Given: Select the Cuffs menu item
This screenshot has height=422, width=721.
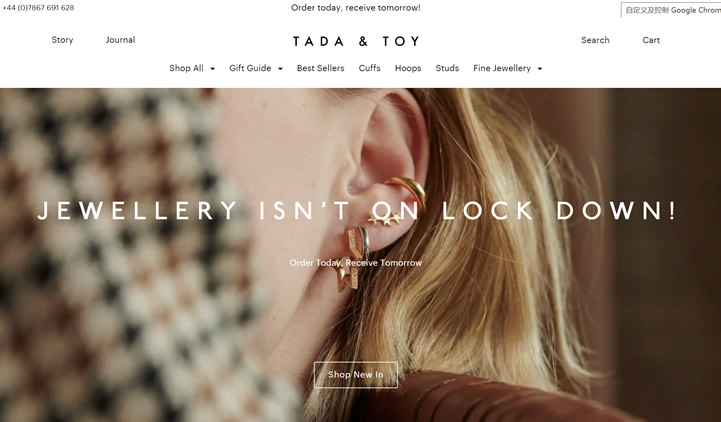Looking at the screenshot, I should (370, 68).
